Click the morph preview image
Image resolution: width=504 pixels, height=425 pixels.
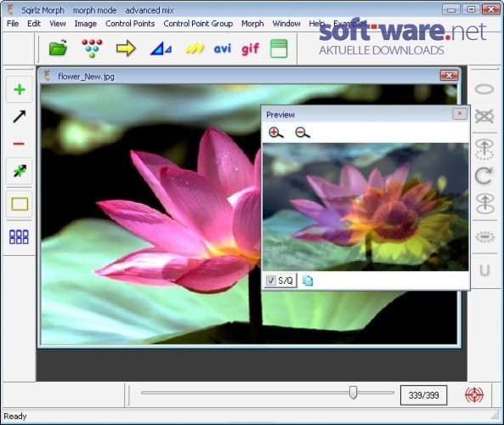click(x=365, y=207)
